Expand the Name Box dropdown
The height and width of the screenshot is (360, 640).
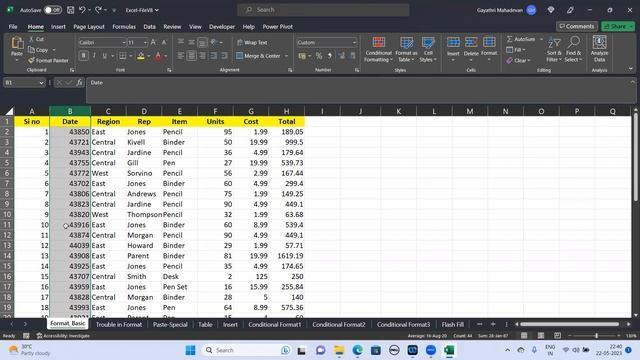[x=41, y=83]
